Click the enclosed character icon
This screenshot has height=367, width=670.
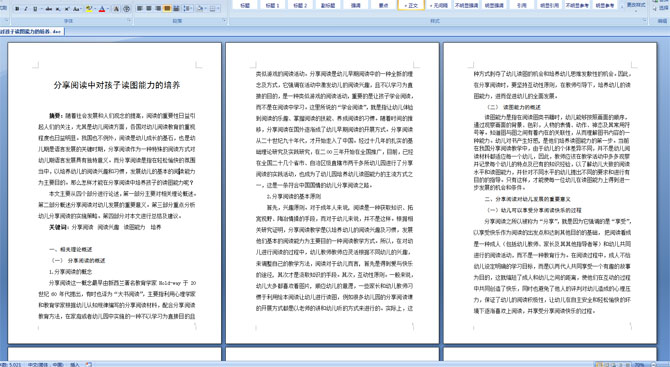pyautogui.click(x=127, y=9)
